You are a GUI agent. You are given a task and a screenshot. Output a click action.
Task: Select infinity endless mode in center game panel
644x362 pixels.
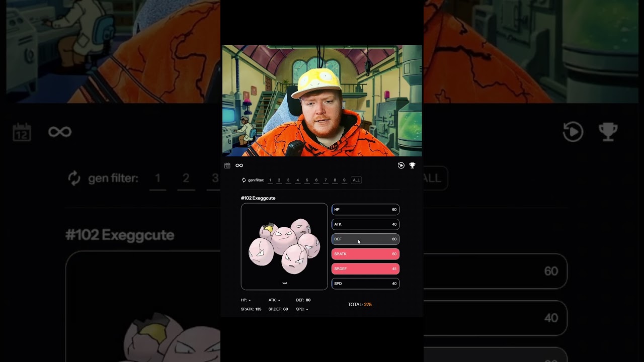239,165
